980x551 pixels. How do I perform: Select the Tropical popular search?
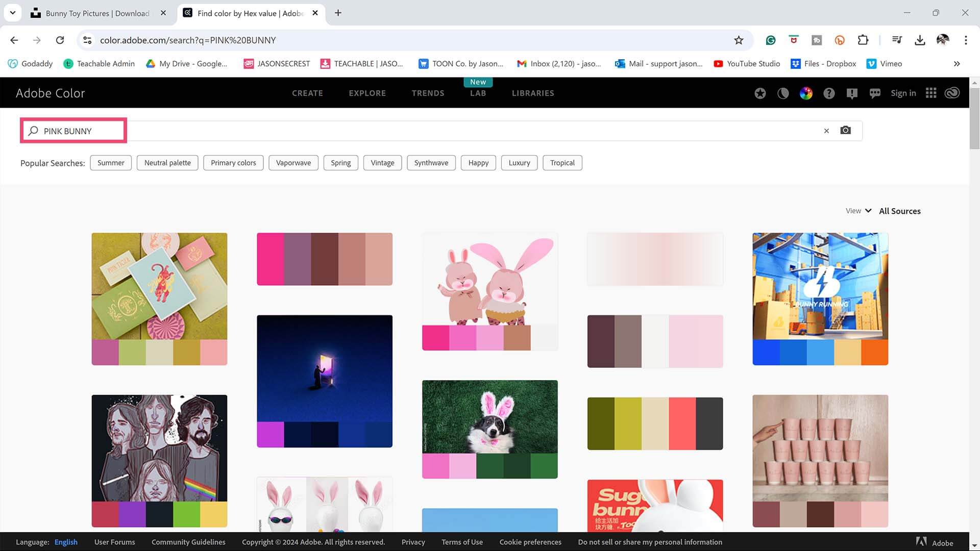[x=562, y=163]
